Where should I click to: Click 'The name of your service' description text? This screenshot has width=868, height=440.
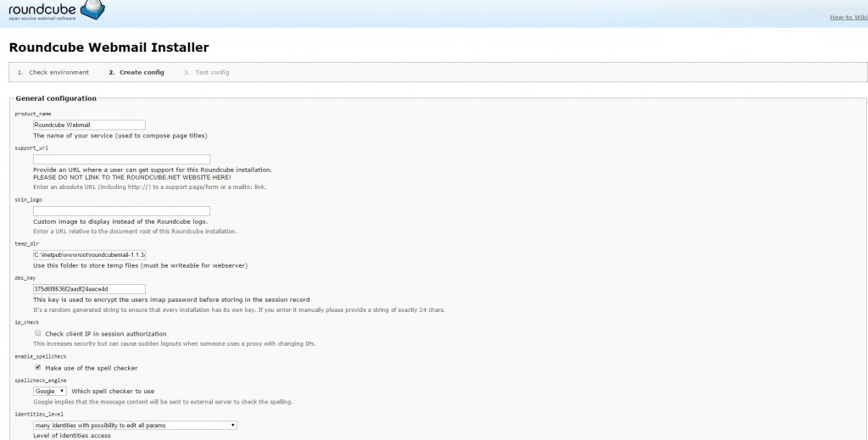(120, 136)
